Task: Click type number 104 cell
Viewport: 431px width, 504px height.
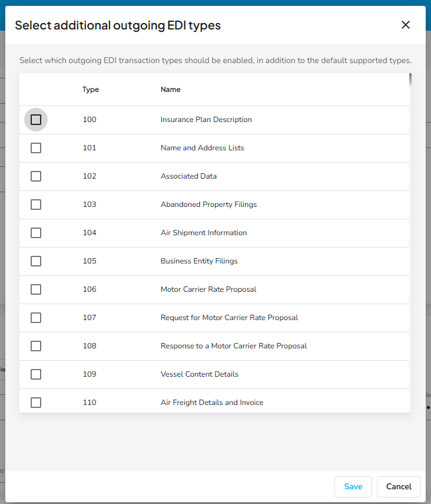Action: click(89, 233)
